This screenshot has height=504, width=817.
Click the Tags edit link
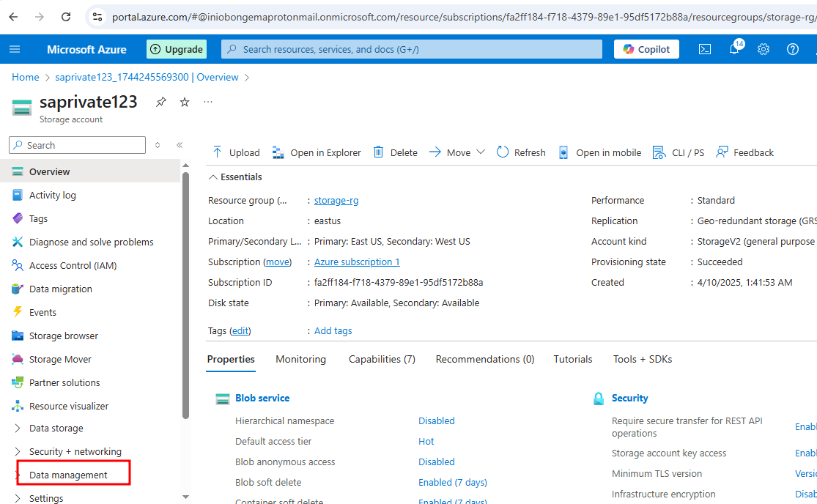pyautogui.click(x=240, y=330)
